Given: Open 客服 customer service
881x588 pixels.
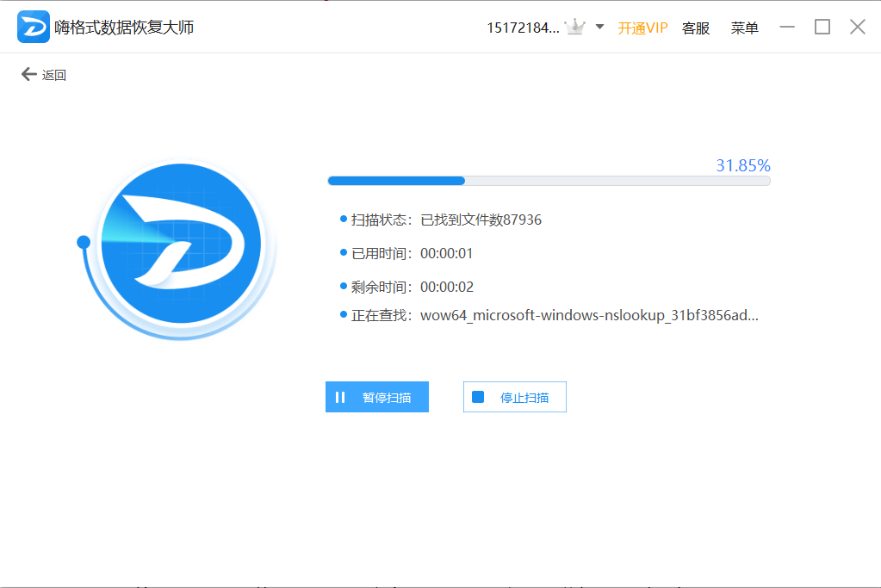Looking at the screenshot, I should [x=696, y=28].
